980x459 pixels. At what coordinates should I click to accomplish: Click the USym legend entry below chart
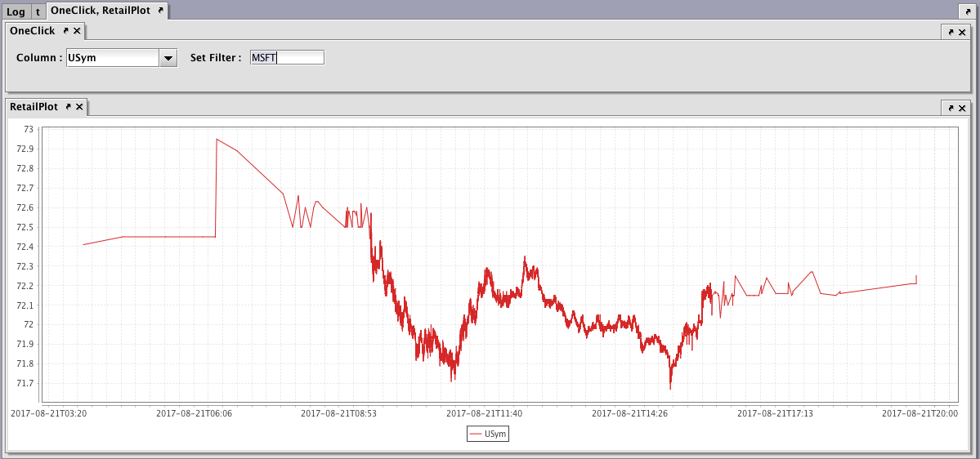(488, 434)
